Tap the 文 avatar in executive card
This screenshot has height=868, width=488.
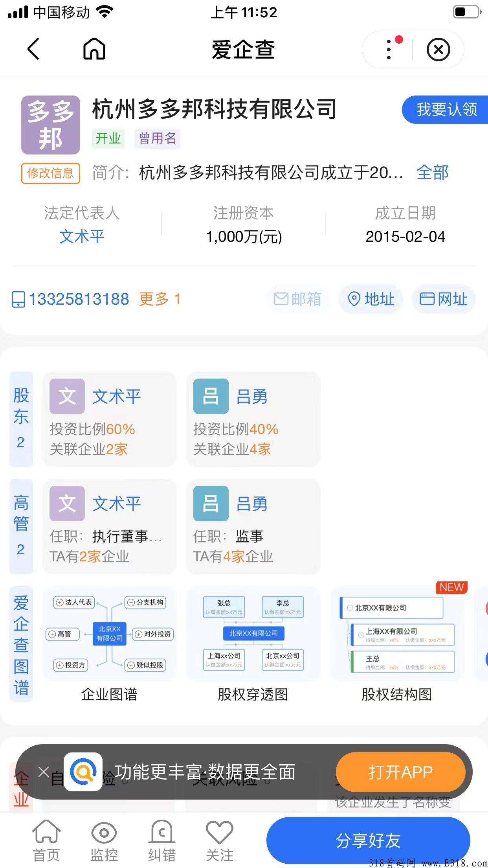(x=67, y=504)
